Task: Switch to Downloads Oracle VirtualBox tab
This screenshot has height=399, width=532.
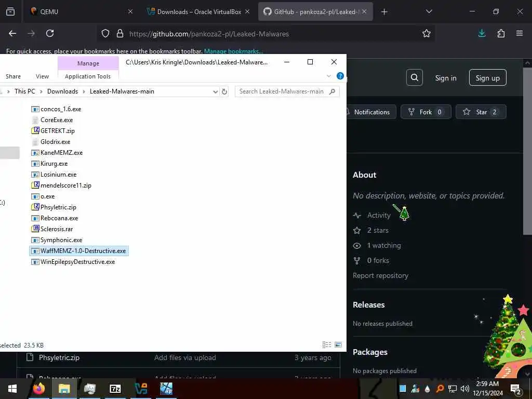Action: point(199,11)
